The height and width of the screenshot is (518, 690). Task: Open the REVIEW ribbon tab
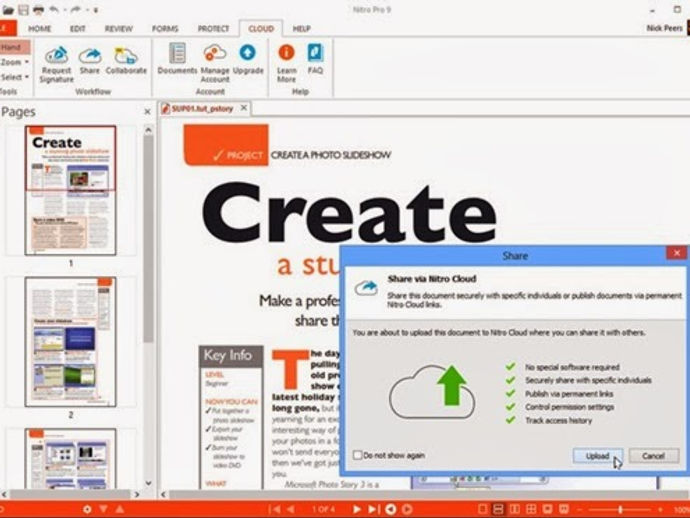click(x=118, y=29)
